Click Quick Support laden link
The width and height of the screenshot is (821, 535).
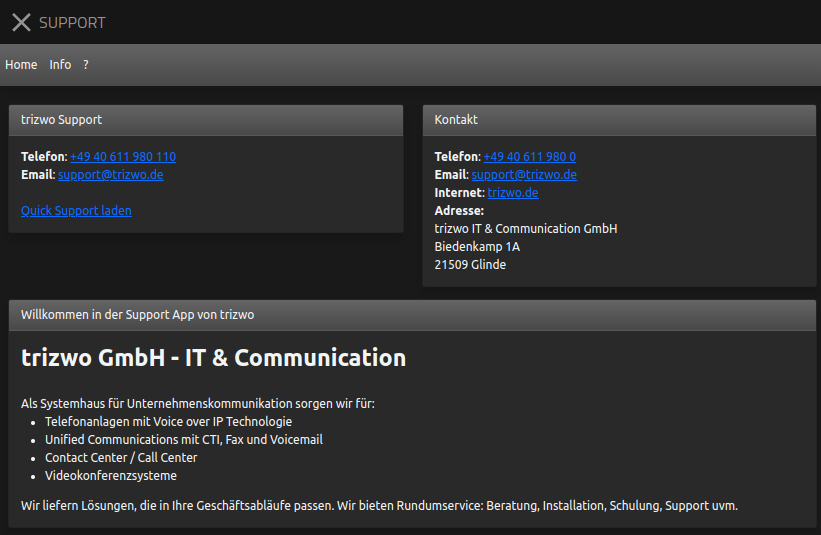click(x=76, y=210)
